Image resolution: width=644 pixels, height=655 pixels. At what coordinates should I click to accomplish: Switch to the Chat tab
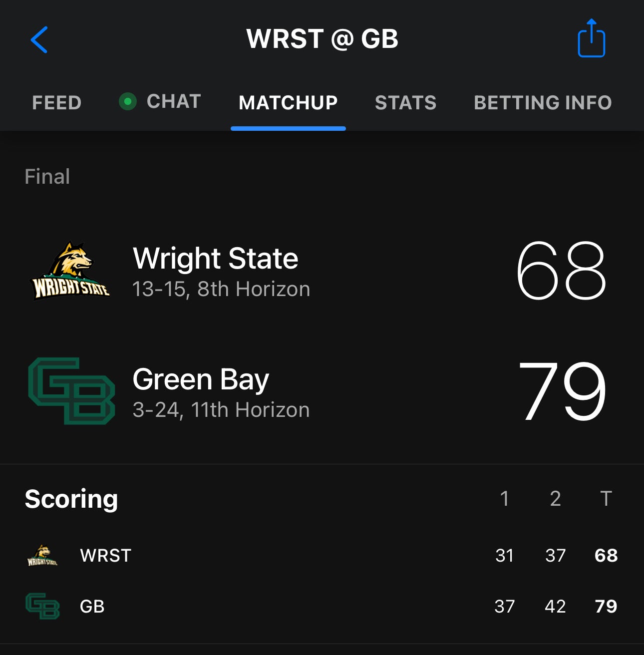(x=173, y=102)
